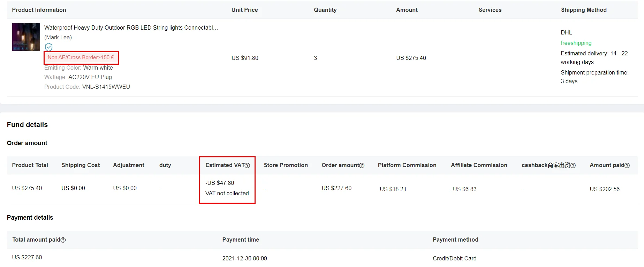Image resolution: width=644 pixels, height=267 pixels.
Task: Click the Shipping Method column header
Action: [584, 10]
